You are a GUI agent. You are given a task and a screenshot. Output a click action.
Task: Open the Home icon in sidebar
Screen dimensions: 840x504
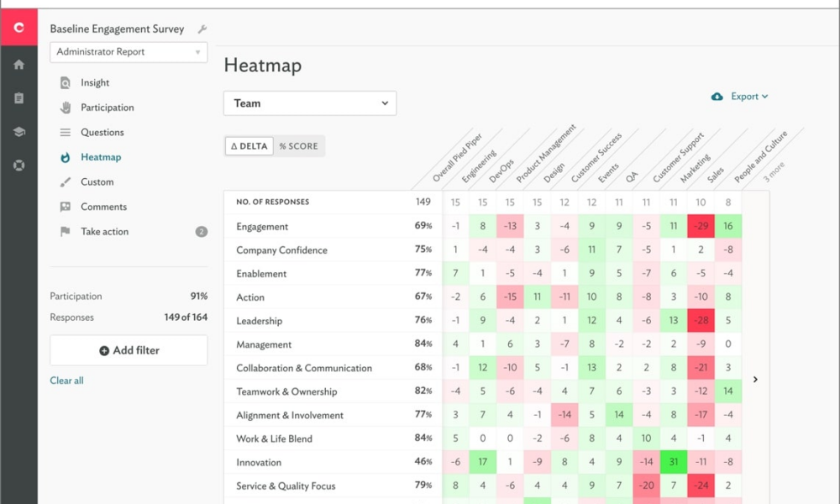18,65
